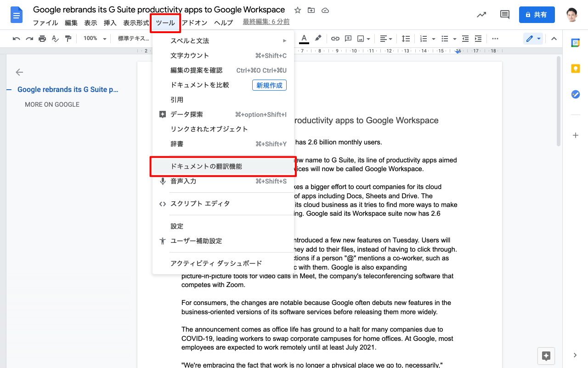Viewport: 588px width, 368px height.
Task: Open the ファイル menu
Action: 45,23
